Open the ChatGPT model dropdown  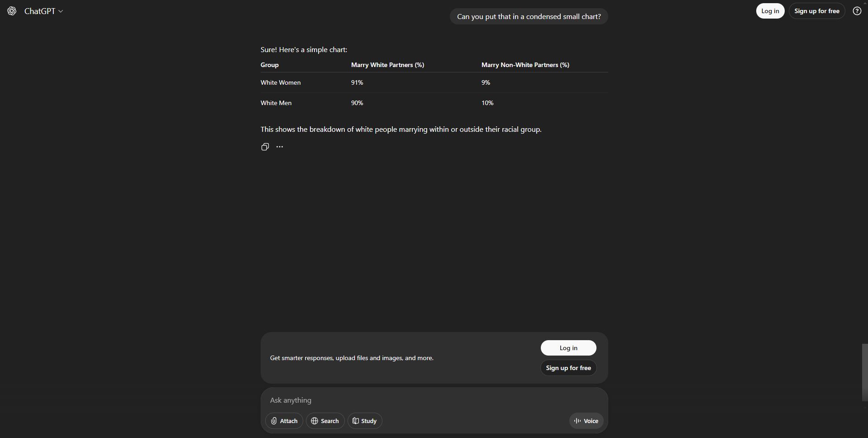tap(44, 11)
